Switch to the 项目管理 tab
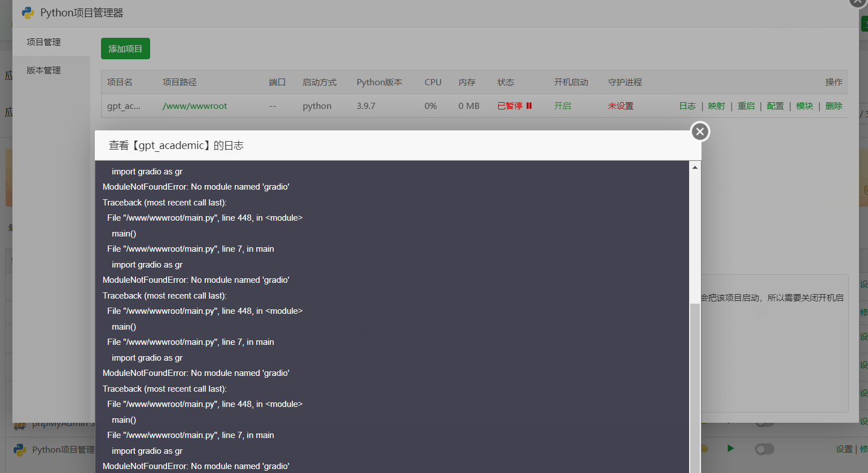This screenshot has height=473, width=868. click(x=42, y=42)
